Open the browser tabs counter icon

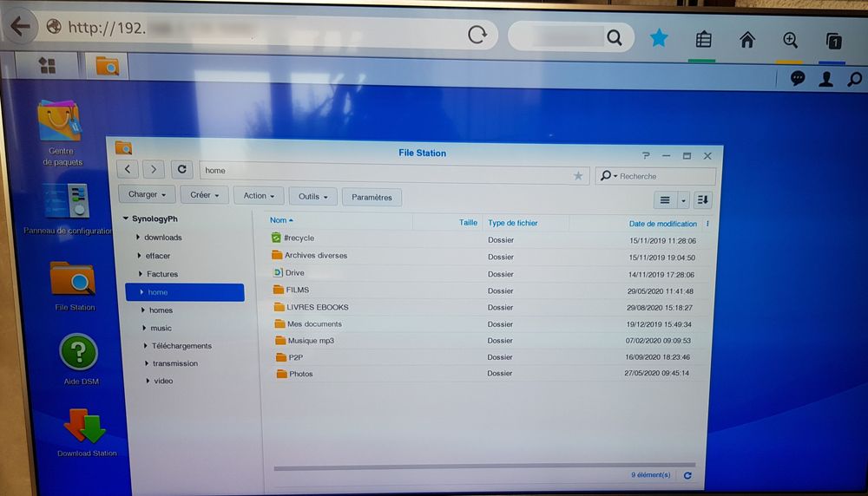point(833,41)
